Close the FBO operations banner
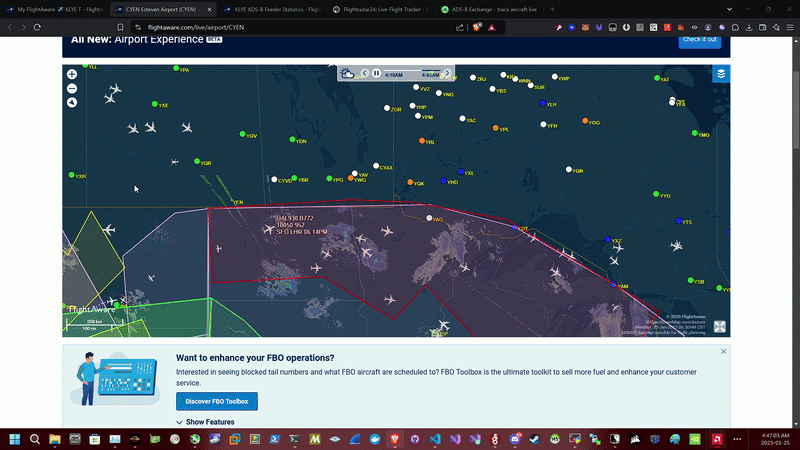The height and width of the screenshot is (450, 800). point(723,352)
